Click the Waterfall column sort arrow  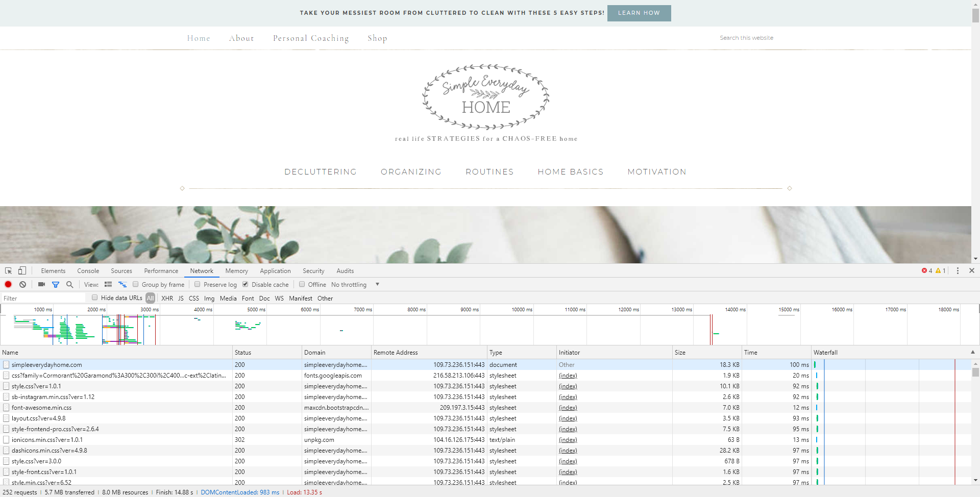coord(973,352)
